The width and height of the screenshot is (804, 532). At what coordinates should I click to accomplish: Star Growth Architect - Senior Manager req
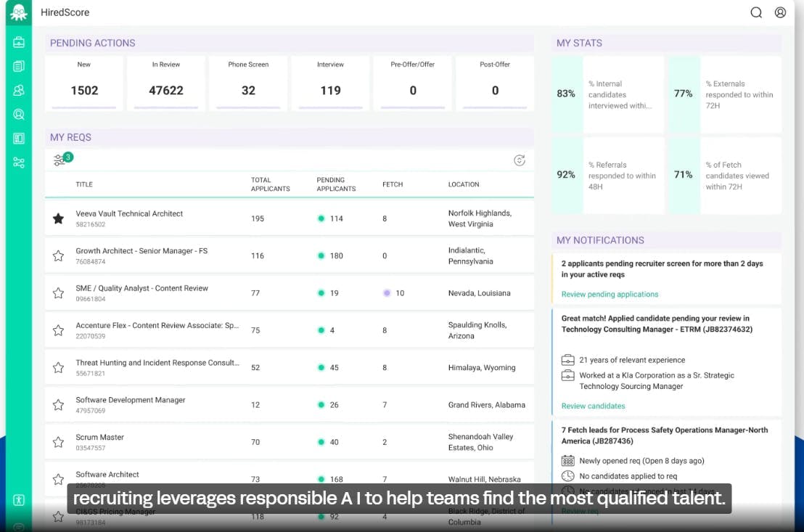59,256
